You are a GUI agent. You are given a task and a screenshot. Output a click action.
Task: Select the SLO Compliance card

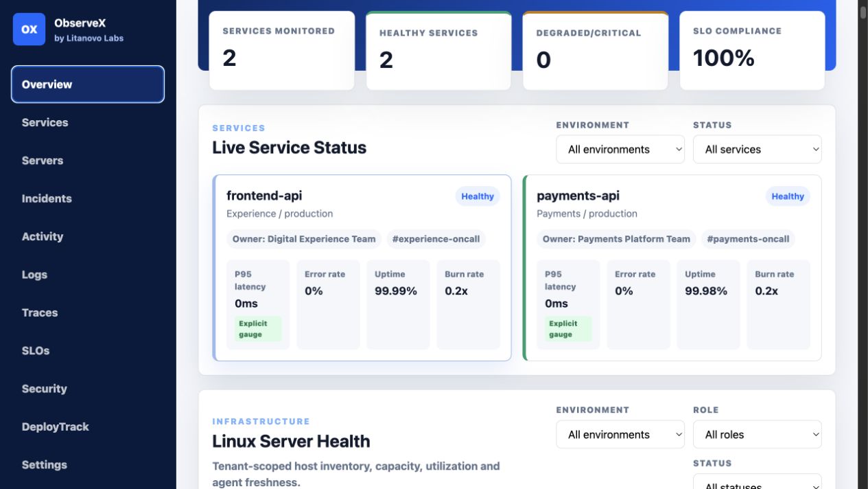point(752,50)
